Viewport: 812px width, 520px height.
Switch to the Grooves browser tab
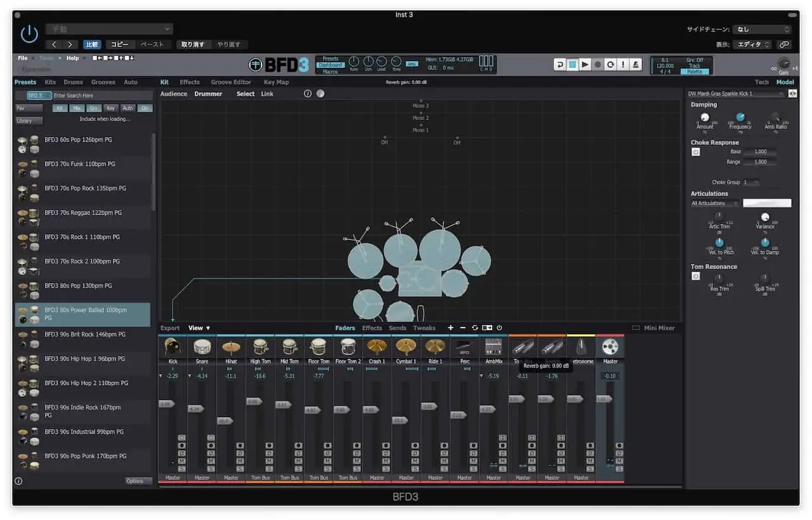tap(103, 82)
